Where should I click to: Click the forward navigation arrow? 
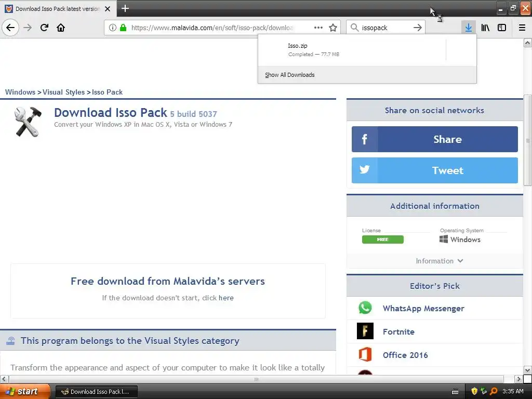click(28, 28)
